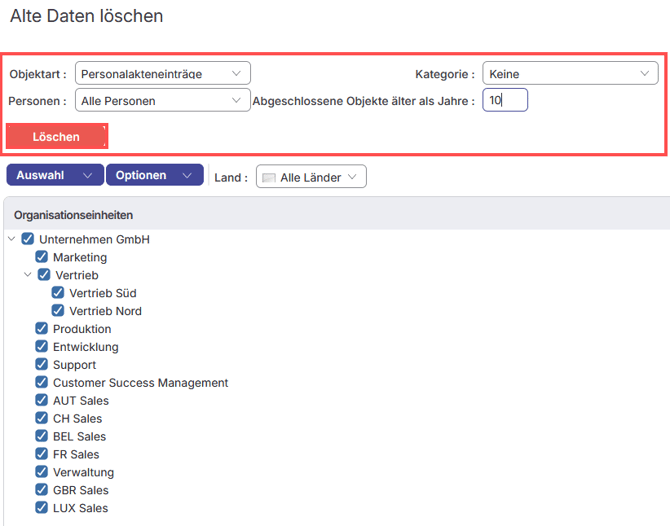This screenshot has width=670, height=526.
Task: Select the Entwicklung tree item label
Action: pyautogui.click(x=85, y=347)
